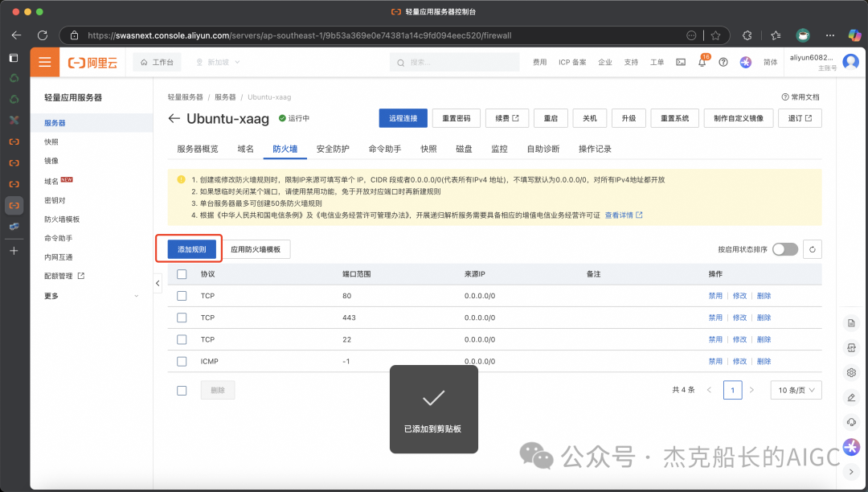The width and height of the screenshot is (868, 492).
Task: Click 应用防火墙模板 button
Action: coord(256,249)
